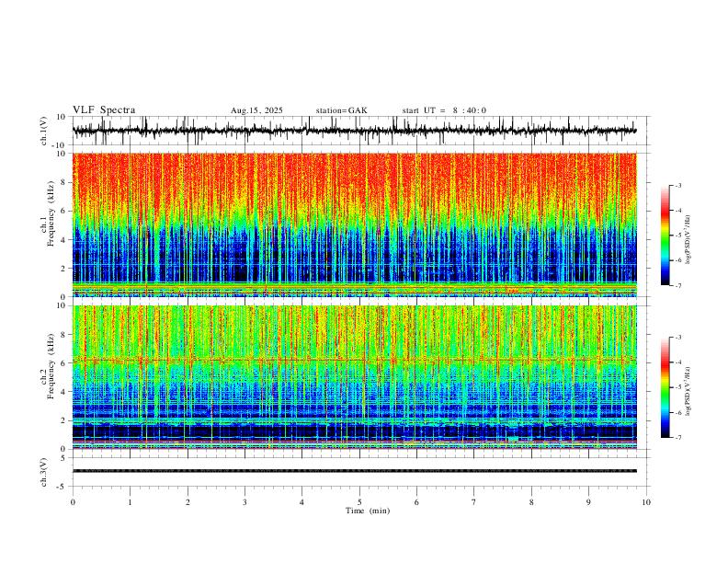Click inside the ch.2 spectrogram plot
This screenshot has width=728, height=563.
point(354,377)
